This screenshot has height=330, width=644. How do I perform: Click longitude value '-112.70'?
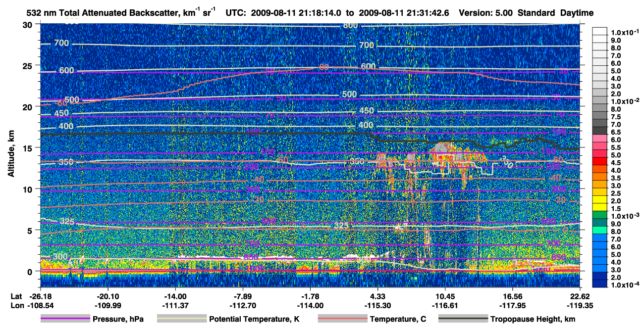(x=243, y=305)
